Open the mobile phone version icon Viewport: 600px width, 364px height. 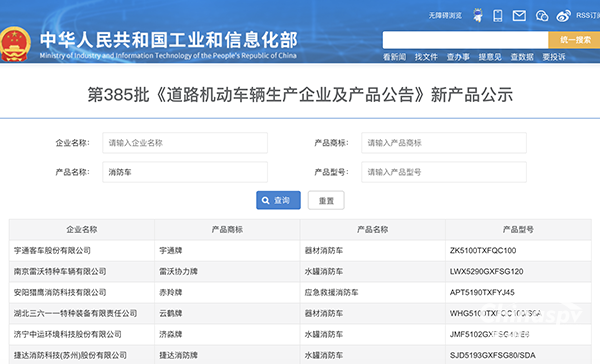(x=498, y=16)
